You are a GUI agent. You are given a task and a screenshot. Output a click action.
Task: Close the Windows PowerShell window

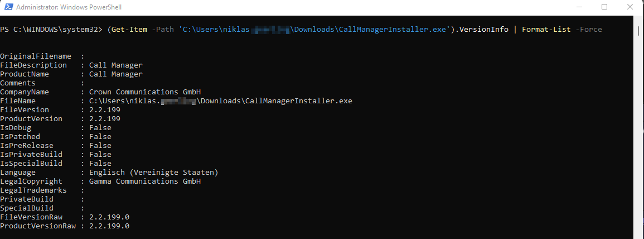(632, 7)
